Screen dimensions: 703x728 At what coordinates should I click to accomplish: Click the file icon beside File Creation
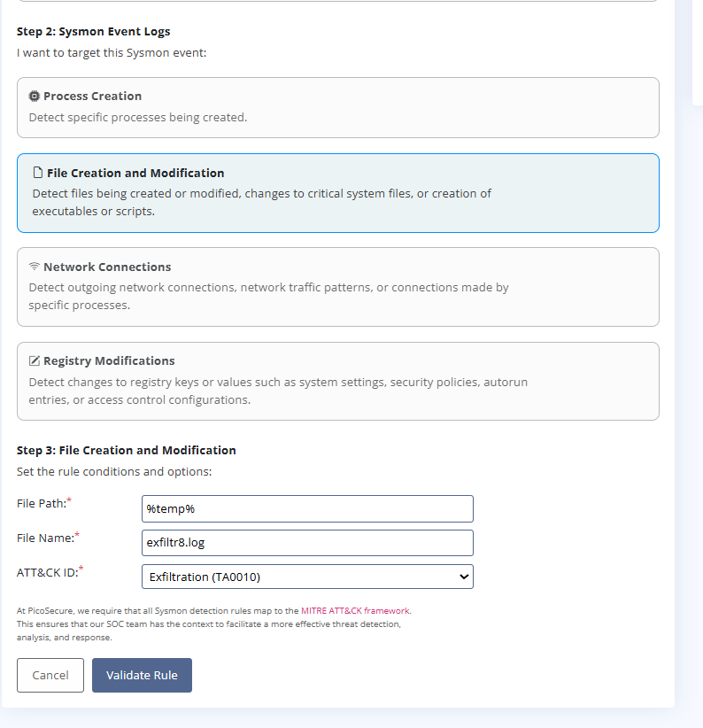pos(38,174)
